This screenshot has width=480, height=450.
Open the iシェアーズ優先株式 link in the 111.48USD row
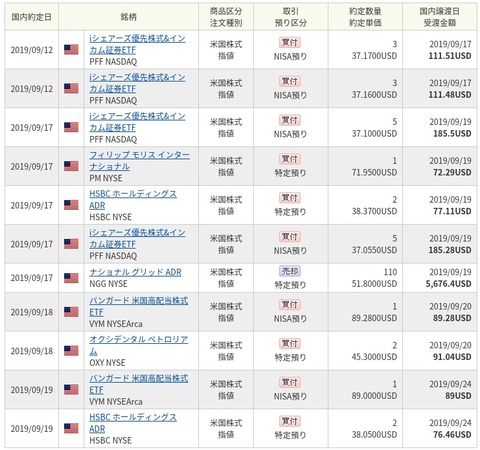pyautogui.click(x=137, y=83)
